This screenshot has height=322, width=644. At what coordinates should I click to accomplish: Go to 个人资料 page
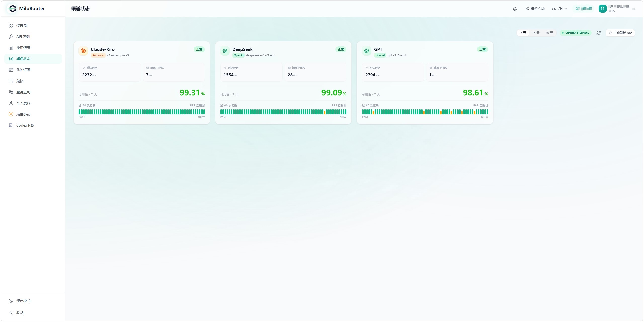coord(33,103)
